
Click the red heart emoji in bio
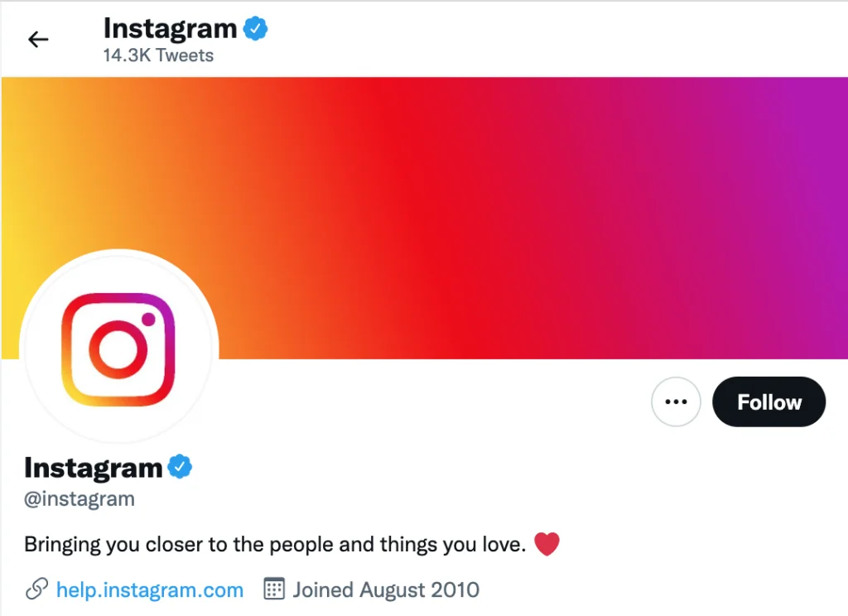(547, 544)
